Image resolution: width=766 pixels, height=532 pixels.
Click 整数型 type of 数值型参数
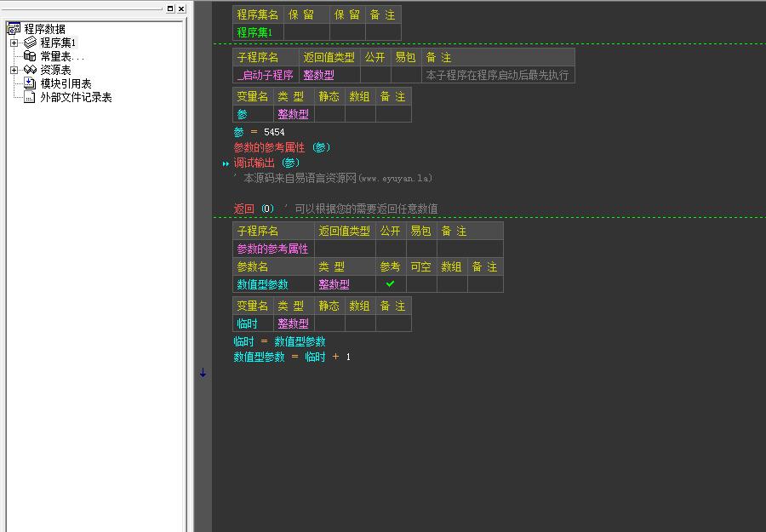click(345, 283)
